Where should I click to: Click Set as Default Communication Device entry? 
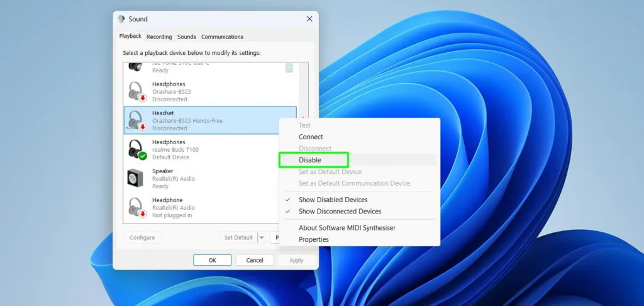click(354, 183)
